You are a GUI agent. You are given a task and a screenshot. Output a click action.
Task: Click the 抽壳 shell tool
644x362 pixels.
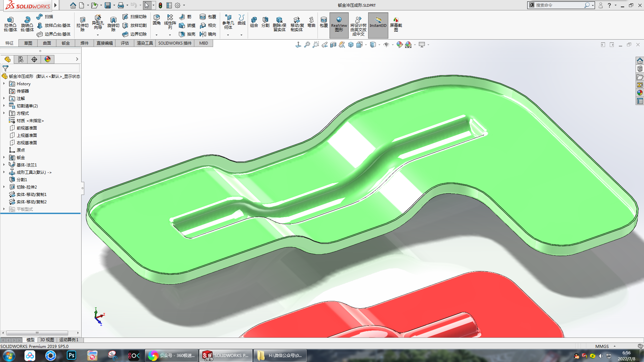pos(187,34)
